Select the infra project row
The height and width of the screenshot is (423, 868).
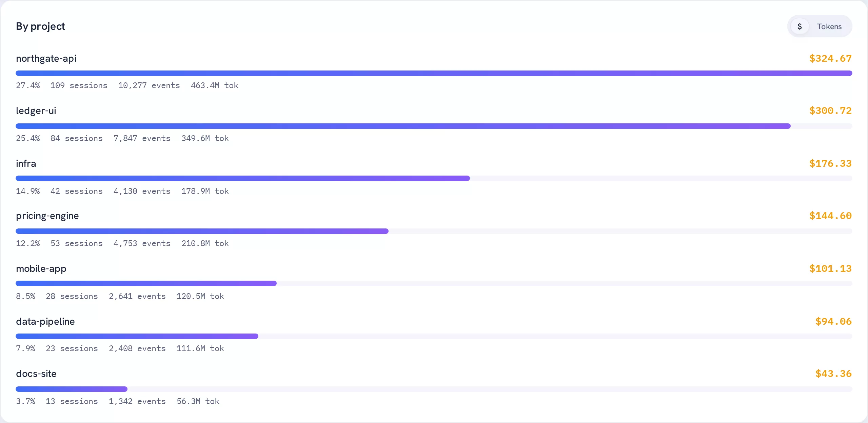[x=434, y=177]
